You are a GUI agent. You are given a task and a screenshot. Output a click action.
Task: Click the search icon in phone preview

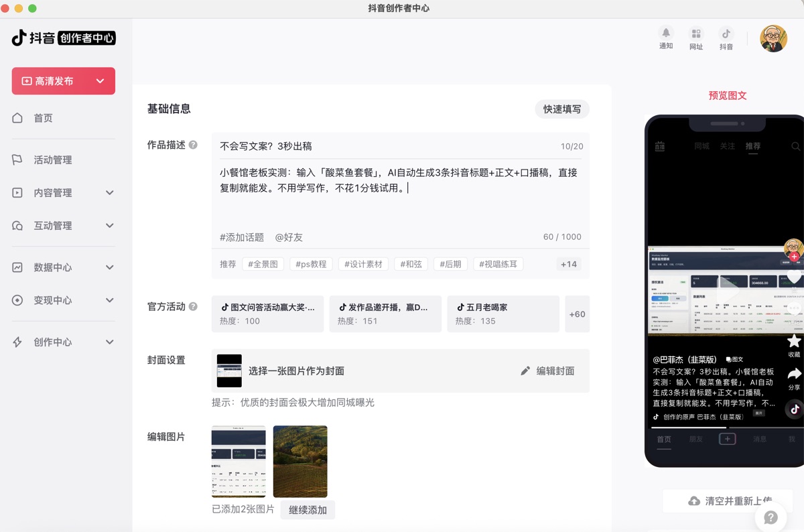click(x=795, y=146)
